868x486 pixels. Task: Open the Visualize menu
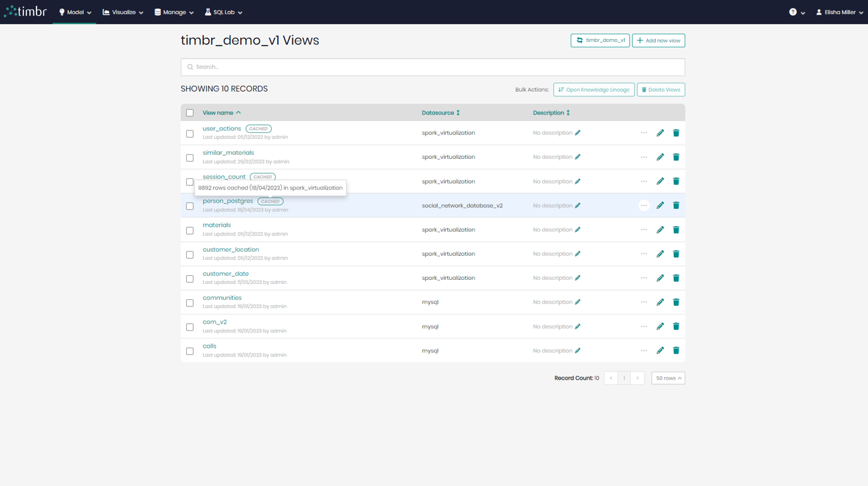(x=122, y=11)
